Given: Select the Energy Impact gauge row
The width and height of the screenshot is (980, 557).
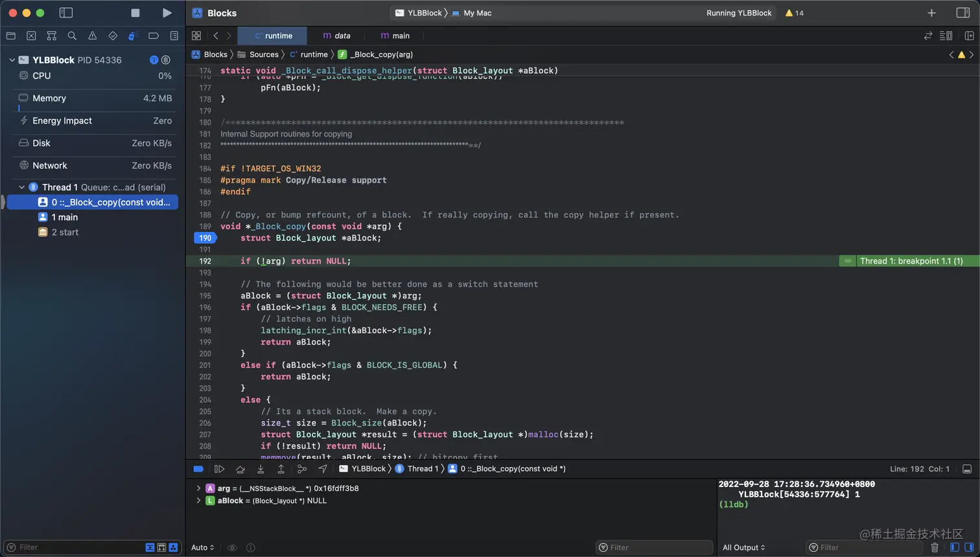Looking at the screenshot, I should (95, 120).
